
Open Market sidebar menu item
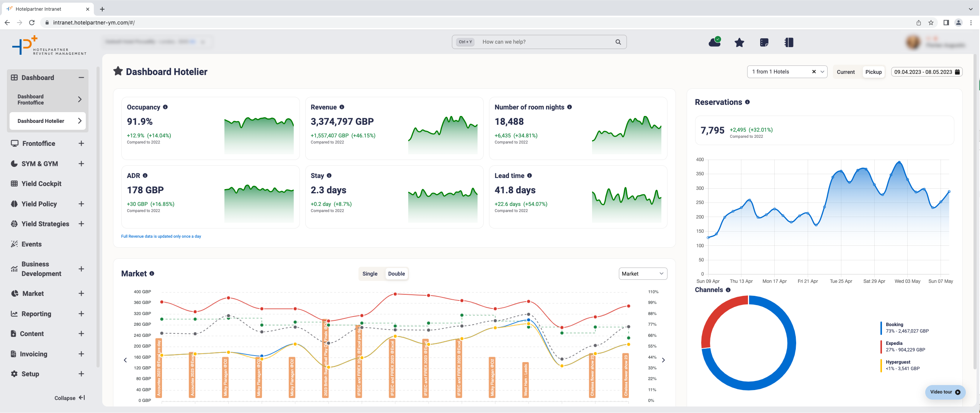coord(33,294)
